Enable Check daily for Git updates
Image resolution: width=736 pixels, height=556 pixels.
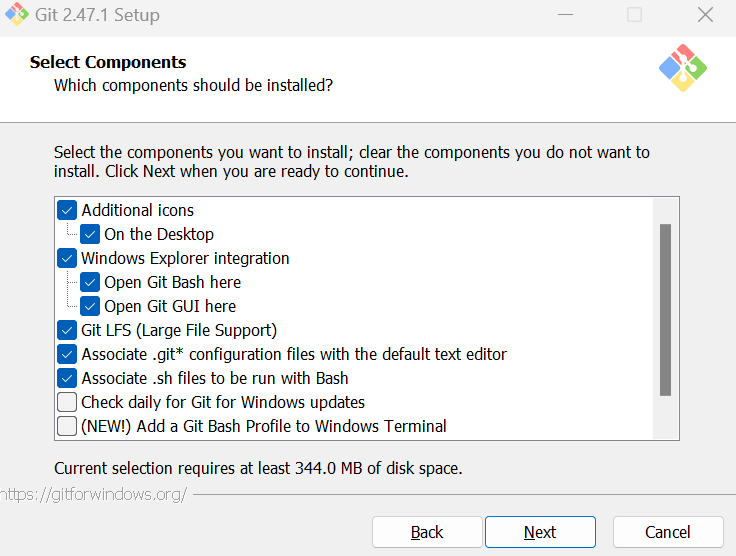[x=67, y=402]
